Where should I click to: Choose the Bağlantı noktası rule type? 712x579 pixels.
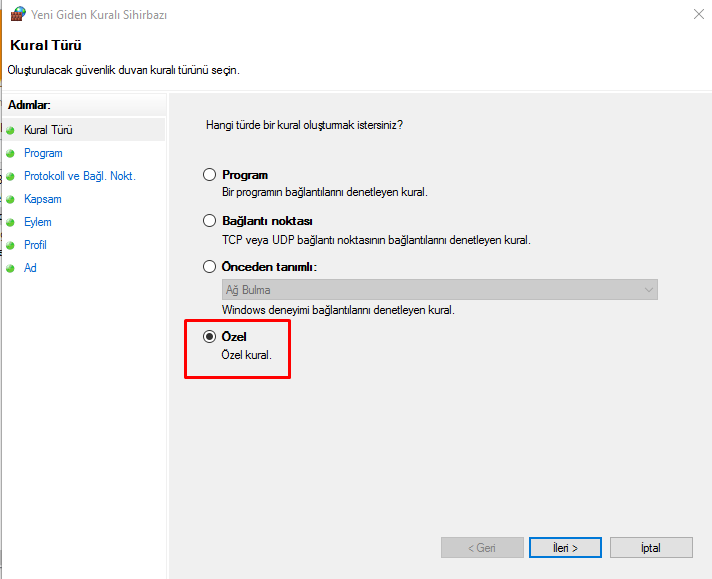(210, 221)
